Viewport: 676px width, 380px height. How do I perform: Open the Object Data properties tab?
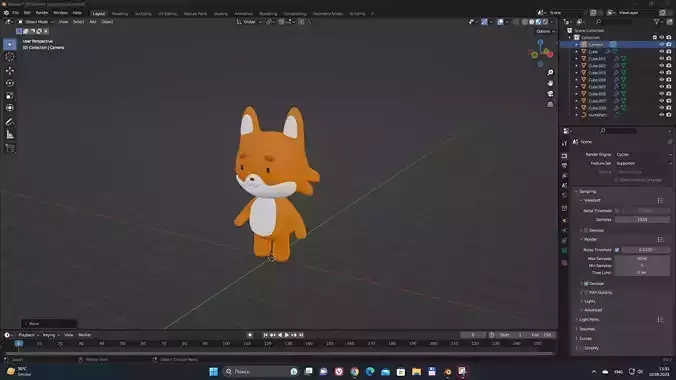click(564, 251)
